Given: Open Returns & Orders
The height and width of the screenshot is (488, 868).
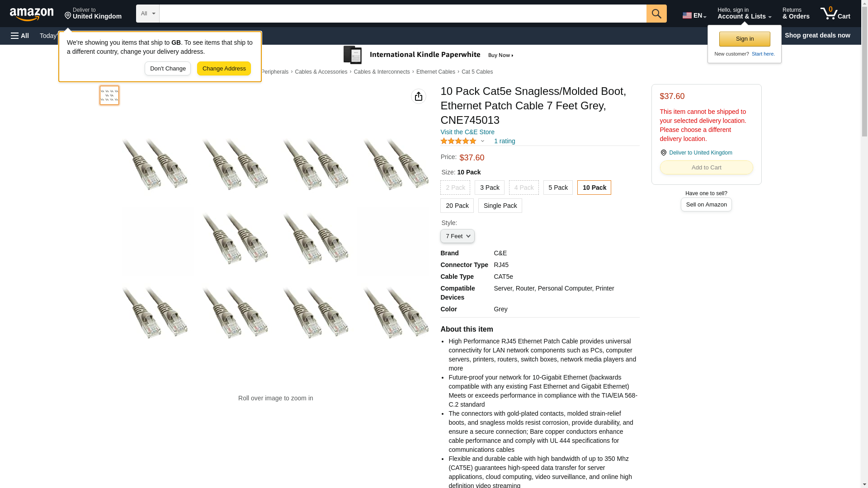Looking at the screenshot, I should (x=796, y=14).
